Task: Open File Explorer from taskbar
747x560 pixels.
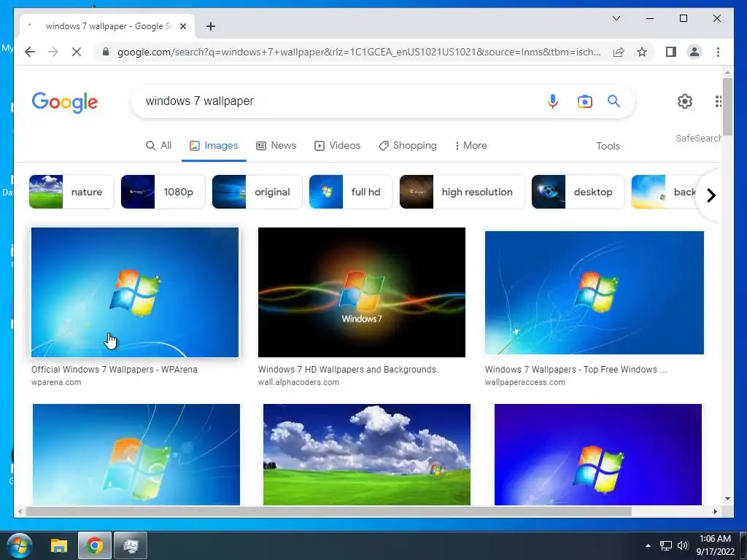Action: tap(59, 545)
